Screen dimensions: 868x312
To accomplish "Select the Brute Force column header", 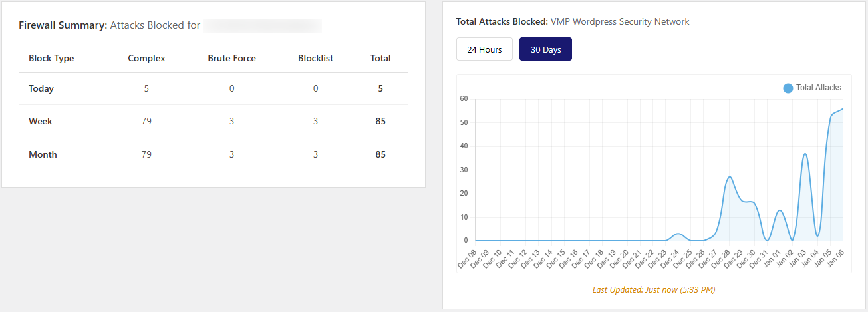I will tap(231, 58).
